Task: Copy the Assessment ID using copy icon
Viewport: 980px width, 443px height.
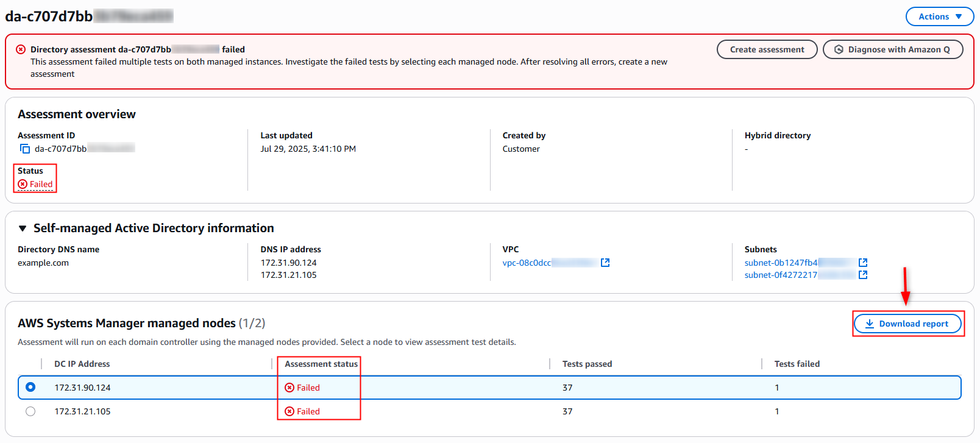Action: coord(25,149)
